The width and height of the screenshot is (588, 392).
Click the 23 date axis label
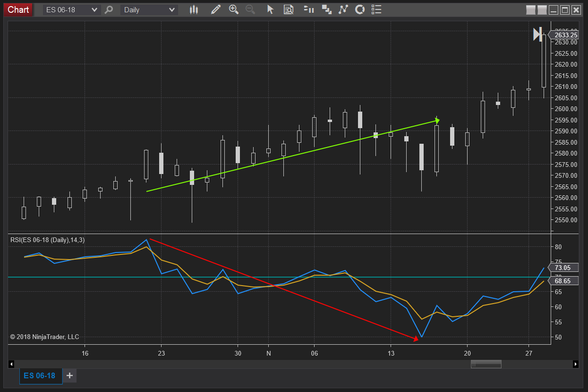[161, 353]
